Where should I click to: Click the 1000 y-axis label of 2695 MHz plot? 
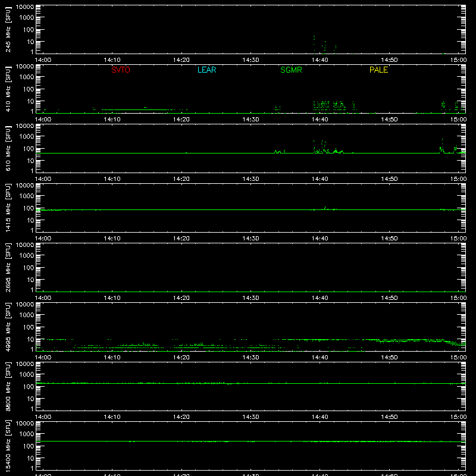tap(27, 256)
